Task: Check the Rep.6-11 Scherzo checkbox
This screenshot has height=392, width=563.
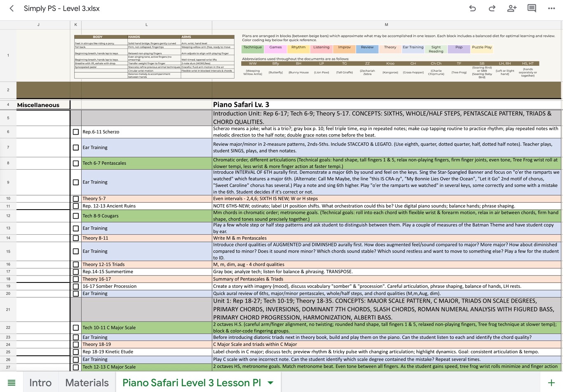Action: coord(76,132)
